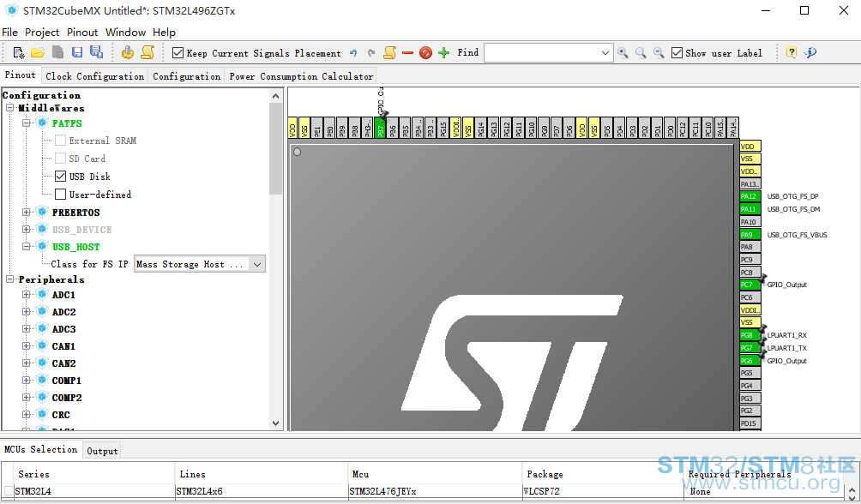This screenshot has width=861, height=504.
Task: Open a project with the folder icon
Action: 38,52
